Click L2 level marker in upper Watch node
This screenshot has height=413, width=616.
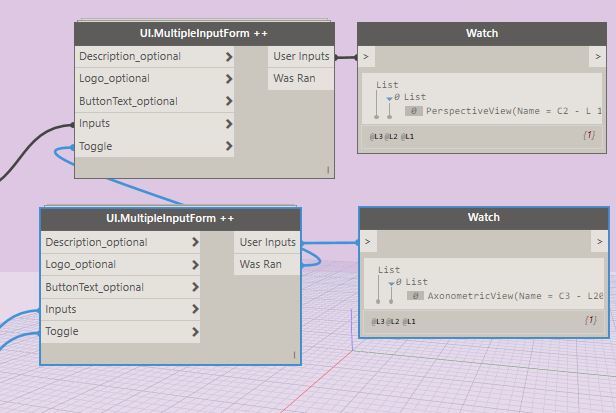pyautogui.click(x=392, y=136)
